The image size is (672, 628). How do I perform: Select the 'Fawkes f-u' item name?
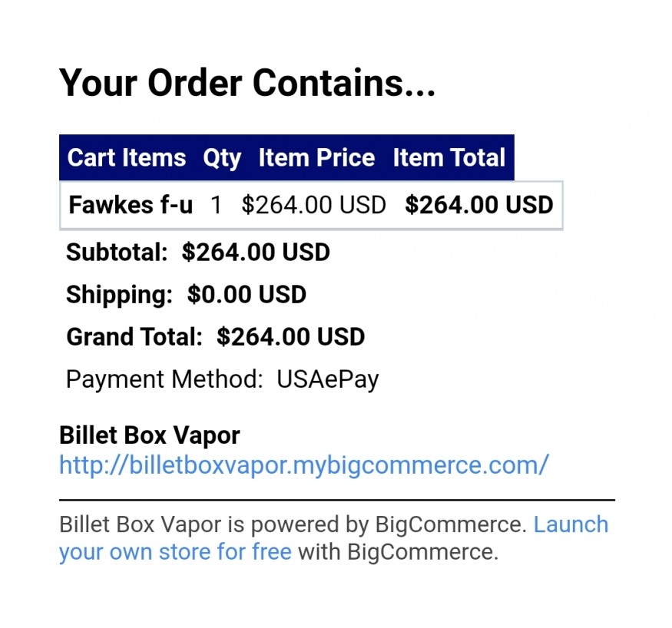coord(131,205)
